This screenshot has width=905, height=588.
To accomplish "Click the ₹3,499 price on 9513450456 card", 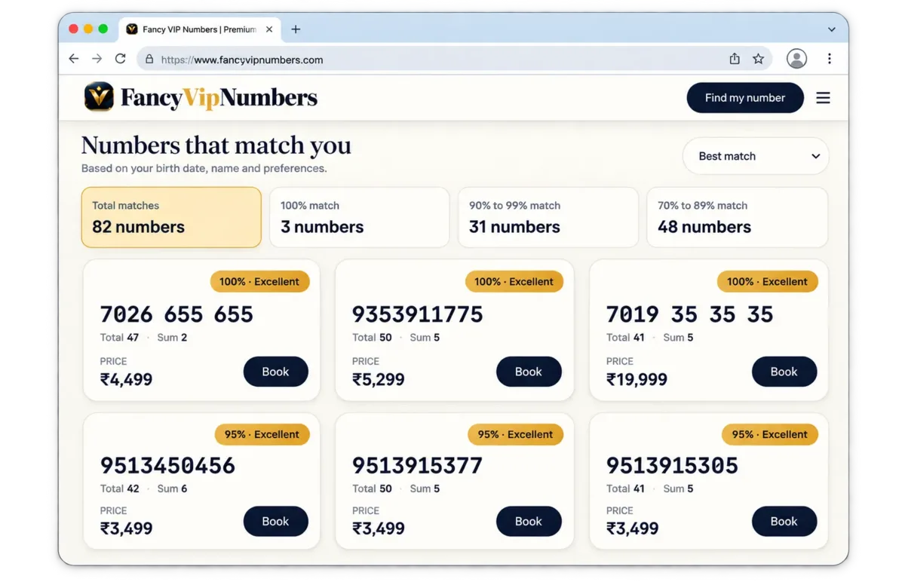I will (127, 529).
